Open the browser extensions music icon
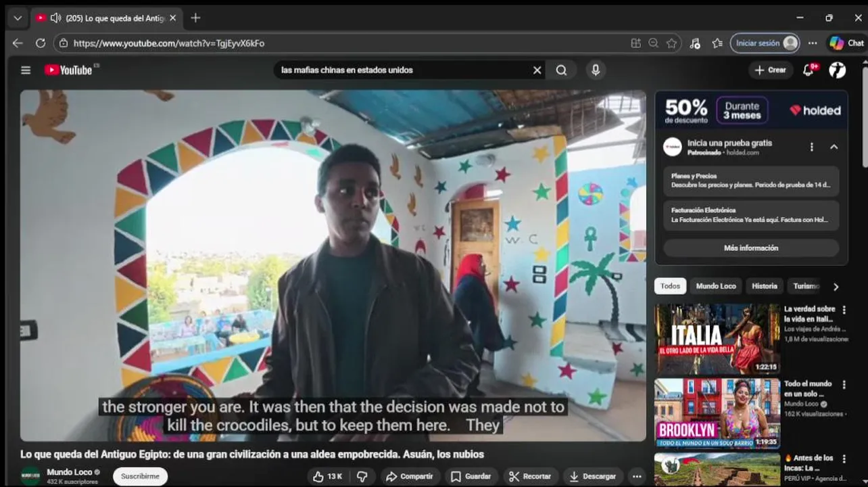 pos(695,43)
